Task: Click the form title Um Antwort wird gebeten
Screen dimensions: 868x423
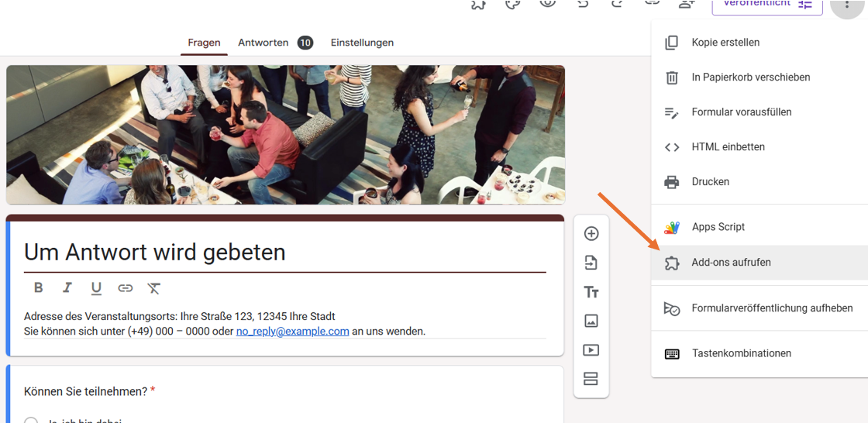Action: click(155, 252)
